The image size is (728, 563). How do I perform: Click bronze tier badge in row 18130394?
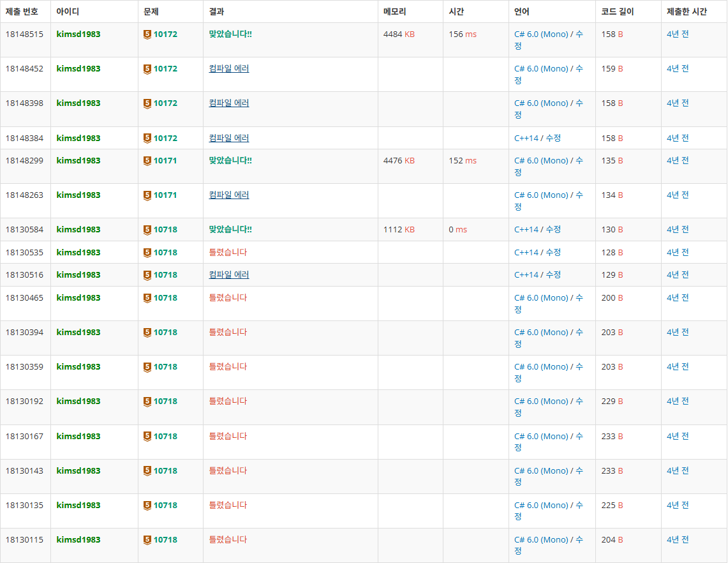coord(147,332)
